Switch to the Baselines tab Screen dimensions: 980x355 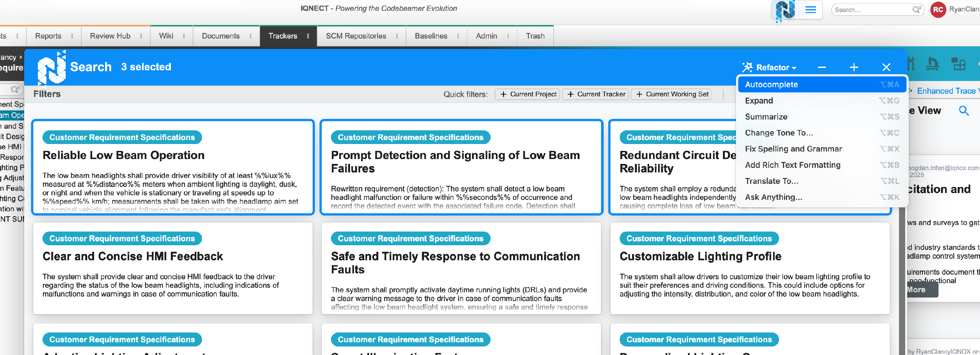[431, 36]
